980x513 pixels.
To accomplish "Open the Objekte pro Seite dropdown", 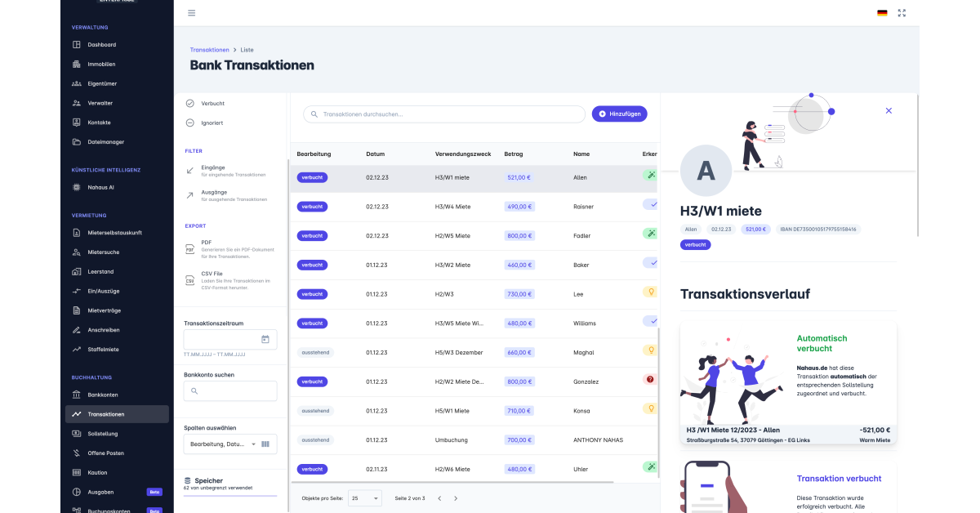I will [x=365, y=498].
